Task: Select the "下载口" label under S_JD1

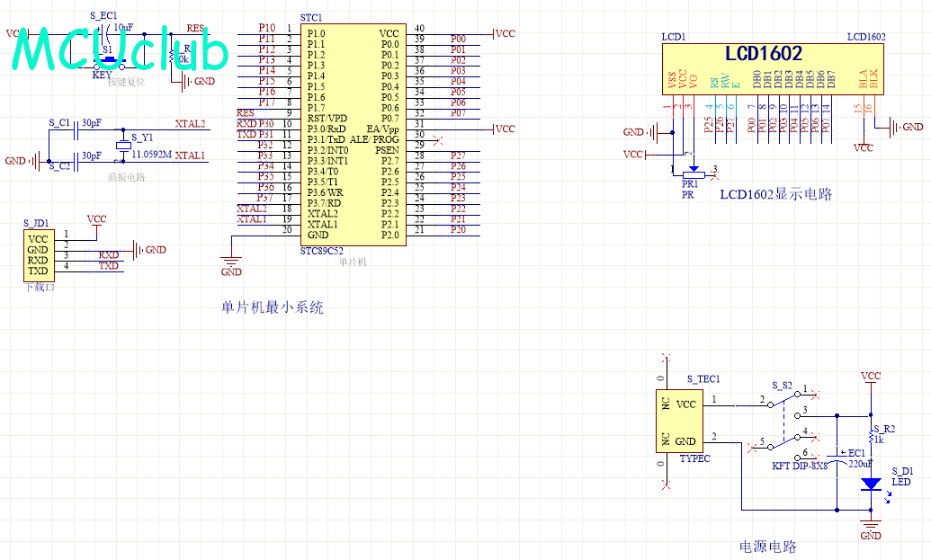Action: pyautogui.click(x=40, y=287)
